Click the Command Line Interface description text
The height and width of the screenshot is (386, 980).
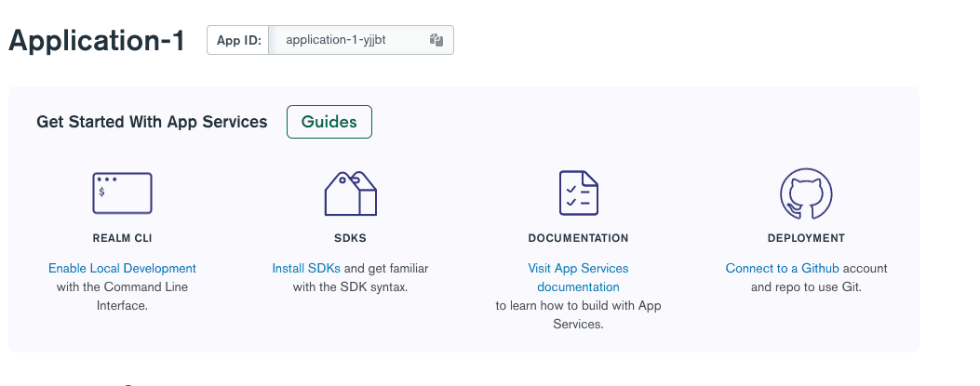[x=122, y=296]
